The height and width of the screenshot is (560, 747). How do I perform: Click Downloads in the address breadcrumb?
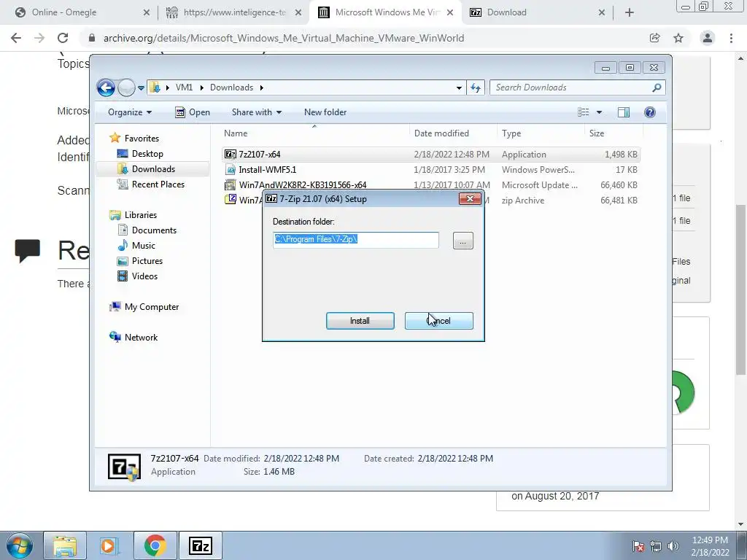pos(231,87)
